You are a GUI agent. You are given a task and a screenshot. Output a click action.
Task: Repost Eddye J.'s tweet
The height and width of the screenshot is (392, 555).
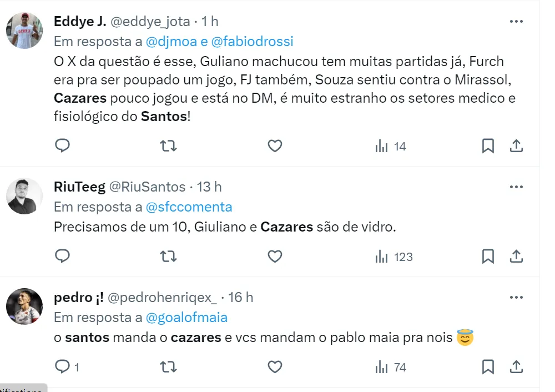(x=168, y=146)
